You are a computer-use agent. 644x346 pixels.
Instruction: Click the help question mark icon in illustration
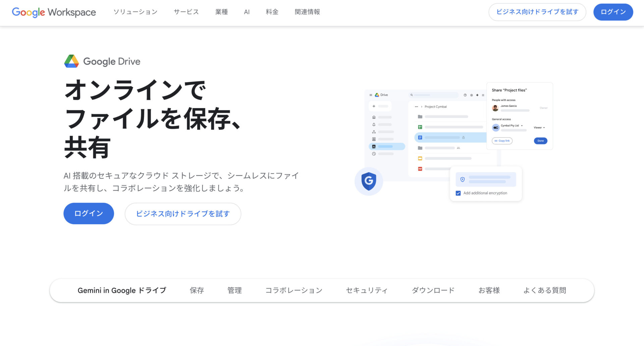click(x=465, y=95)
